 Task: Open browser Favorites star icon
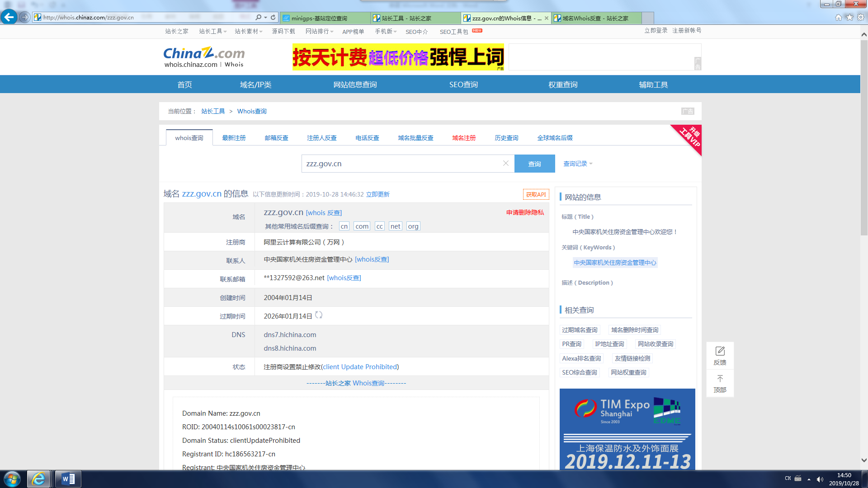[849, 17]
